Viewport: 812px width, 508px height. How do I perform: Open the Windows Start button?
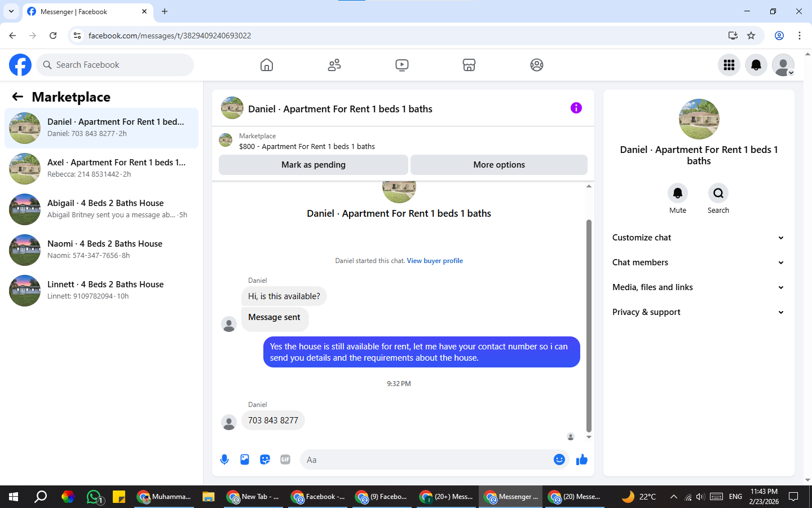click(x=14, y=497)
